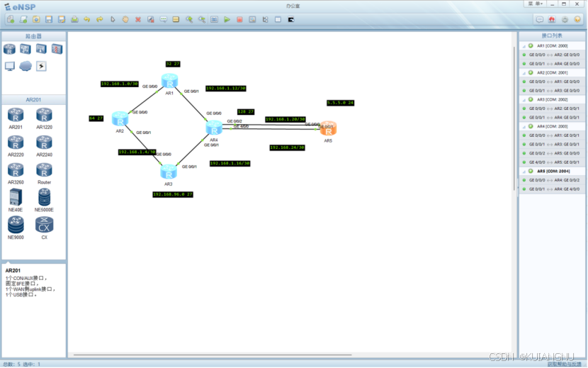Pick the NE40E device model
Screen dimensions: 588x368
click(16, 201)
